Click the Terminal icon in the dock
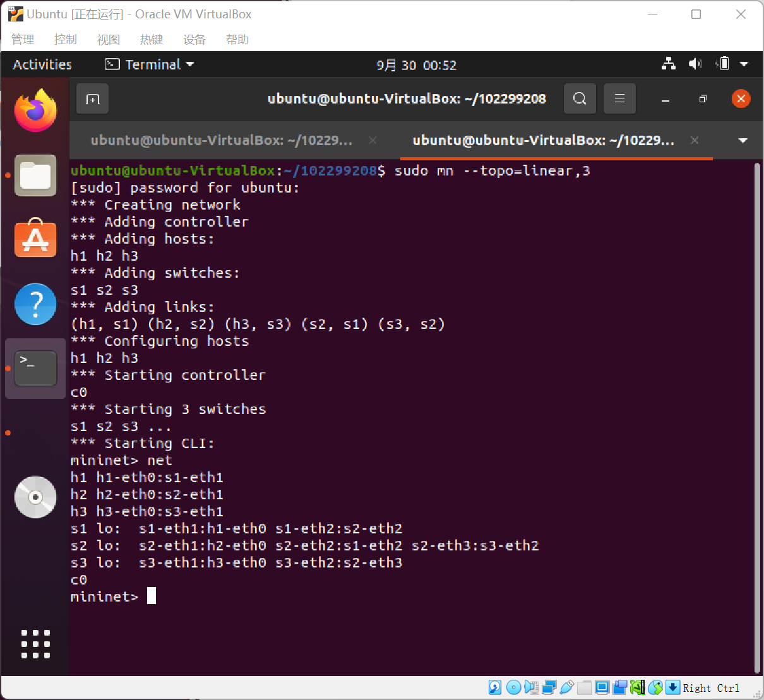 tap(35, 369)
